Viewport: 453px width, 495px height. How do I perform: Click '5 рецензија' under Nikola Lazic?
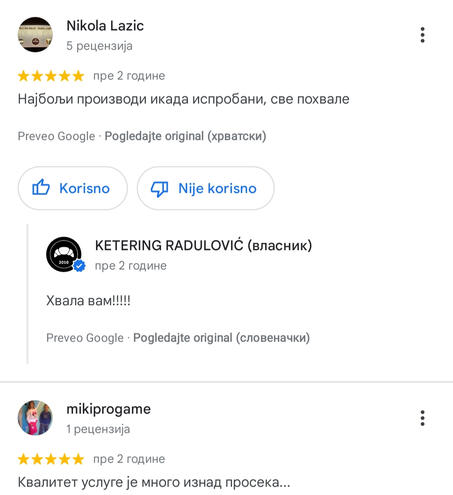click(x=99, y=46)
